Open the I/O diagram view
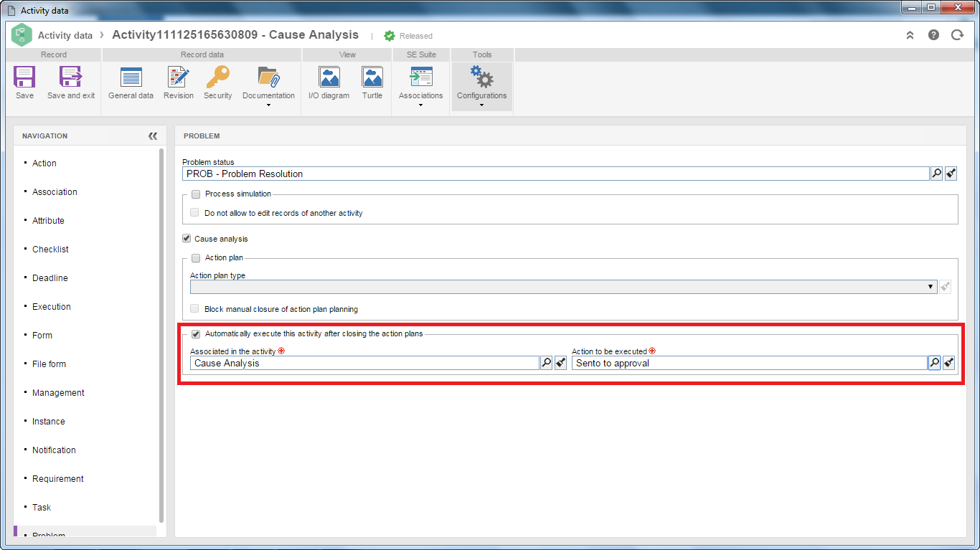 (329, 77)
